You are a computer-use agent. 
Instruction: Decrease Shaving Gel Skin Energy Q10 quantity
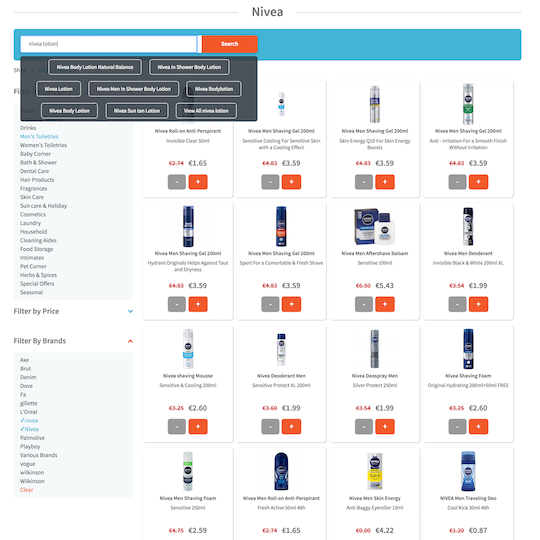(x=364, y=182)
